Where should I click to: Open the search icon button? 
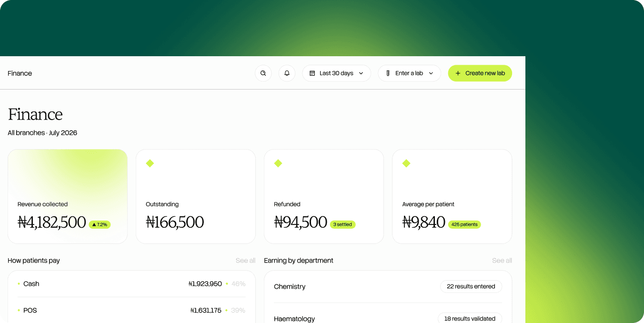click(263, 73)
